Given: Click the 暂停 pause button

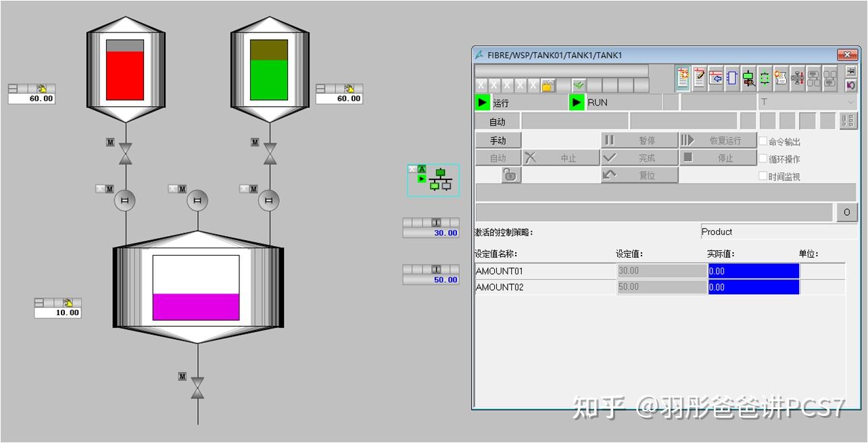Looking at the screenshot, I should 638,140.
